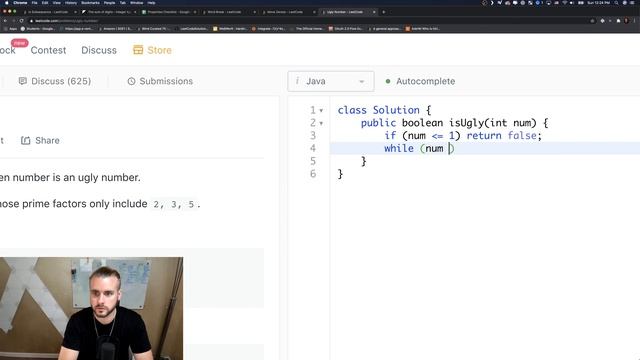Collapse code fold arrow on line 1
Image resolution: width=640 pixels, height=360 pixels.
[321, 110]
